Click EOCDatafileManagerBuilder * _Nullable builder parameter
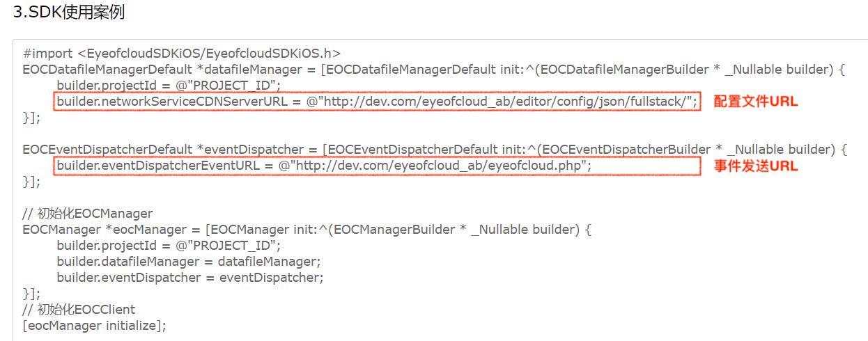This screenshot has height=341, width=868. tap(687, 70)
